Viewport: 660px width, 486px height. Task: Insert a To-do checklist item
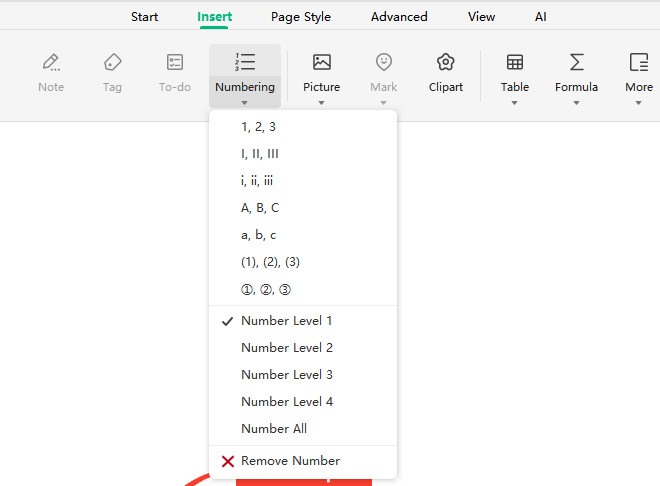175,63
